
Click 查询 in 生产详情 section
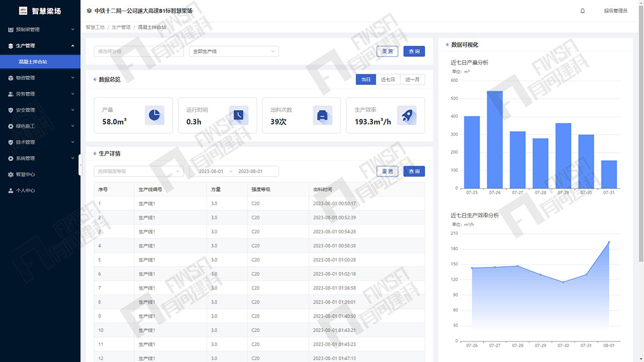pyautogui.click(x=414, y=171)
